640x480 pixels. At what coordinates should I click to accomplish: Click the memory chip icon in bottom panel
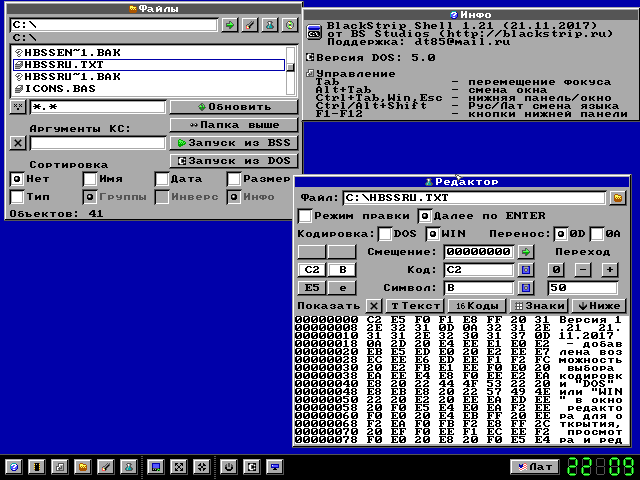(37, 467)
